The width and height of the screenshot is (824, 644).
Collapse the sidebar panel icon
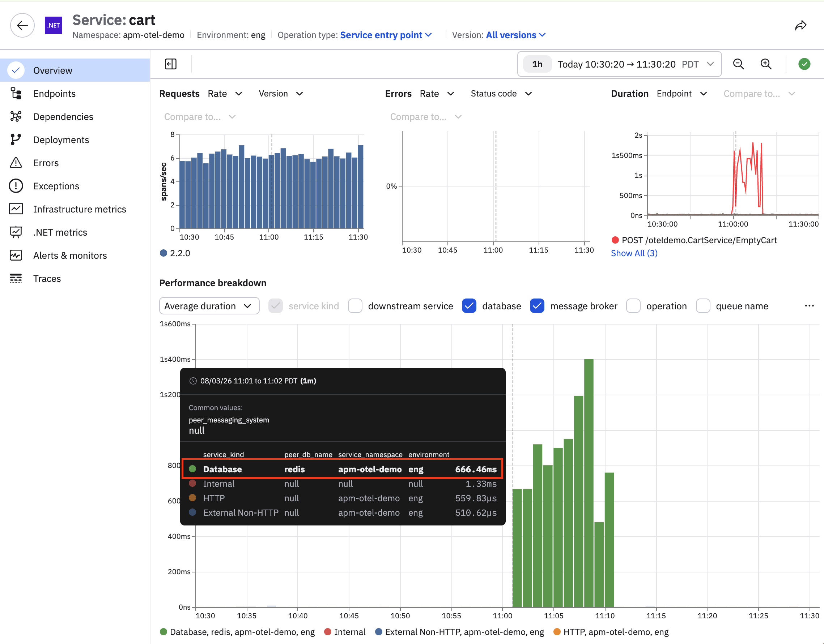170,64
